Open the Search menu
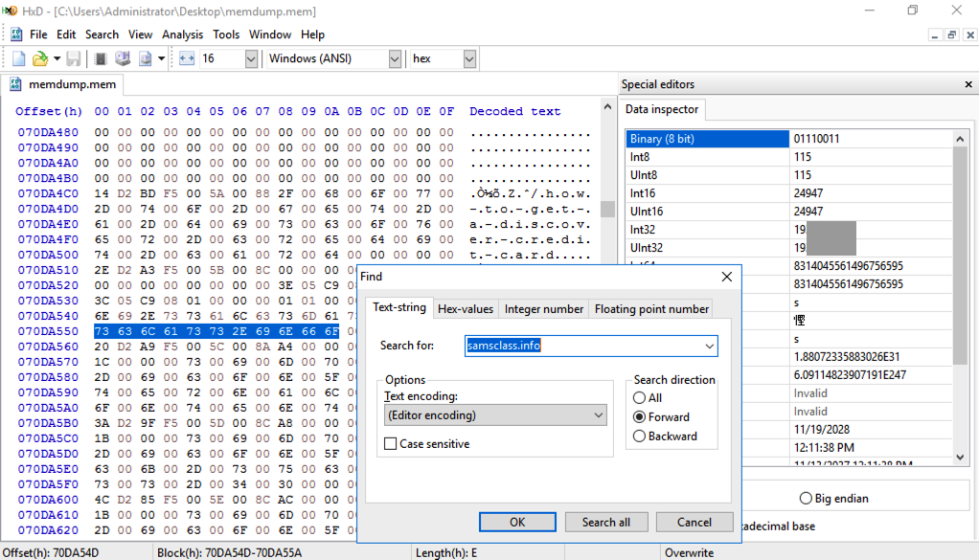 [102, 34]
